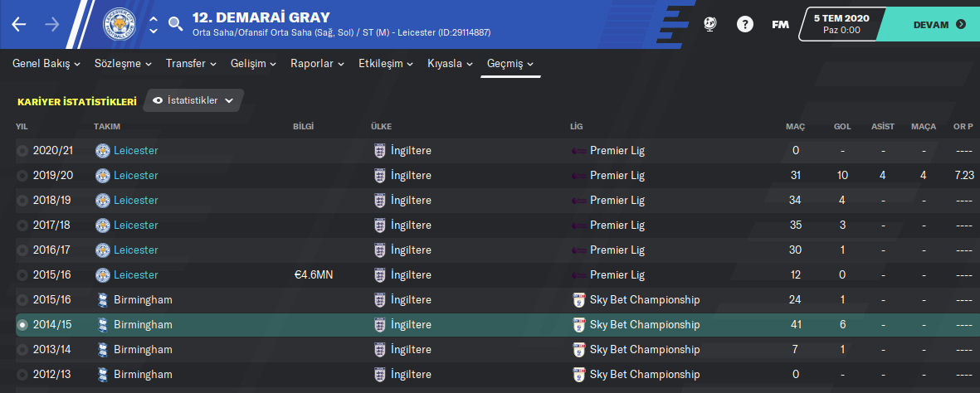The width and height of the screenshot is (980, 393).
Task: Select the 2012/13 season row radio button
Action: (22, 375)
